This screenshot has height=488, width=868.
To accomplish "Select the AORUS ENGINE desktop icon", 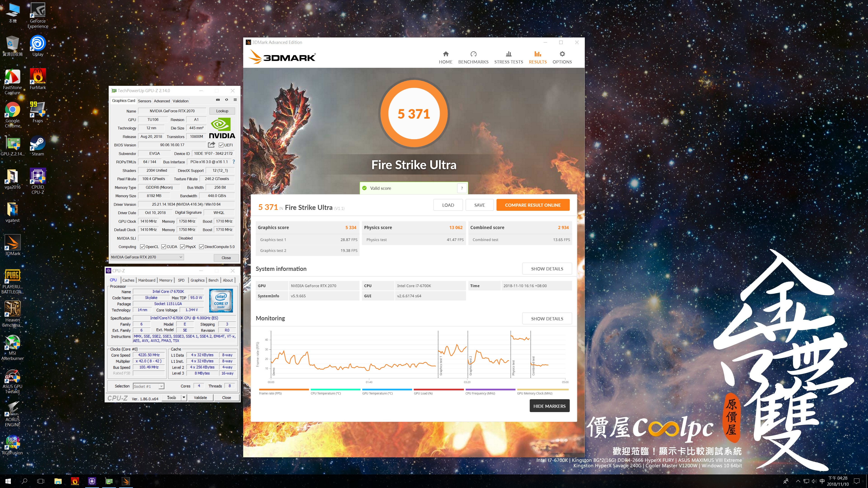I will click(12, 414).
